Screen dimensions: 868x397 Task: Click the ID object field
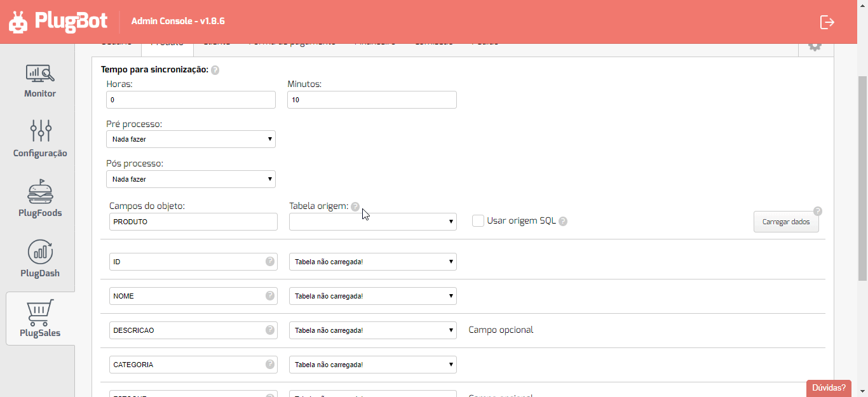pyautogui.click(x=193, y=262)
